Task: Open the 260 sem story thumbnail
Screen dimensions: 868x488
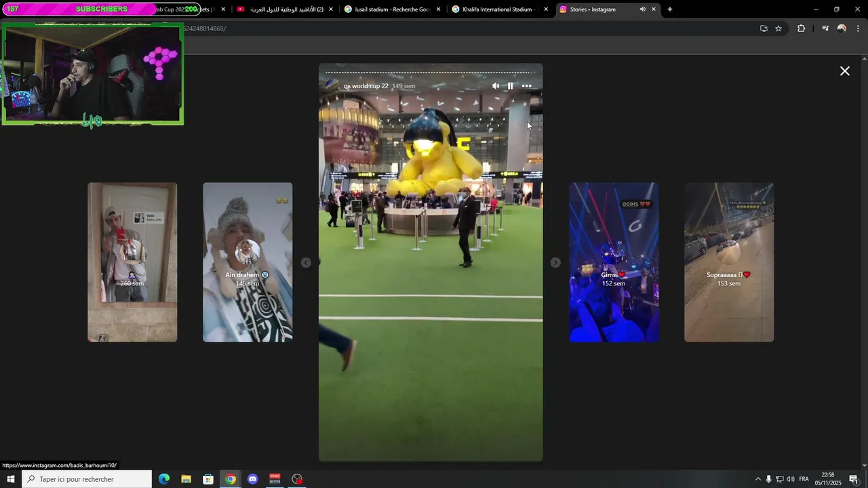Action: [x=132, y=262]
